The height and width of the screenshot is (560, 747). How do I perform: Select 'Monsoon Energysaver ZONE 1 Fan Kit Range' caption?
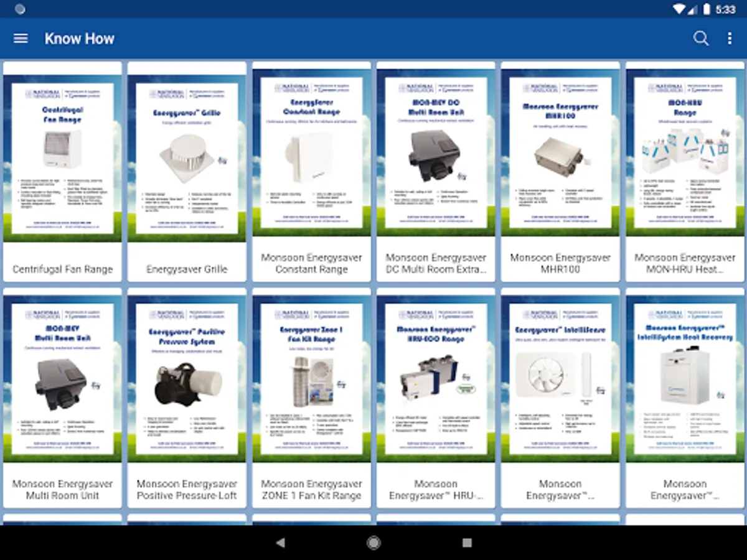point(311,490)
